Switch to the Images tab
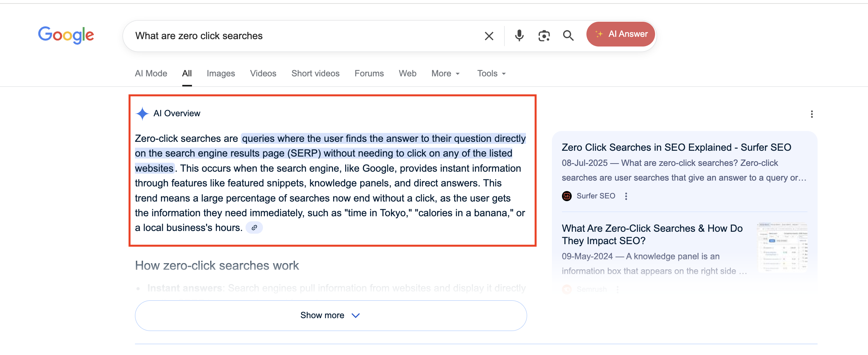Image resolution: width=868 pixels, height=355 pixels. click(220, 73)
